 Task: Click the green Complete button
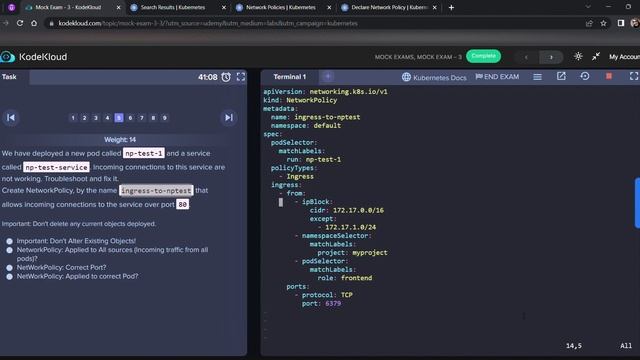tap(483, 56)
